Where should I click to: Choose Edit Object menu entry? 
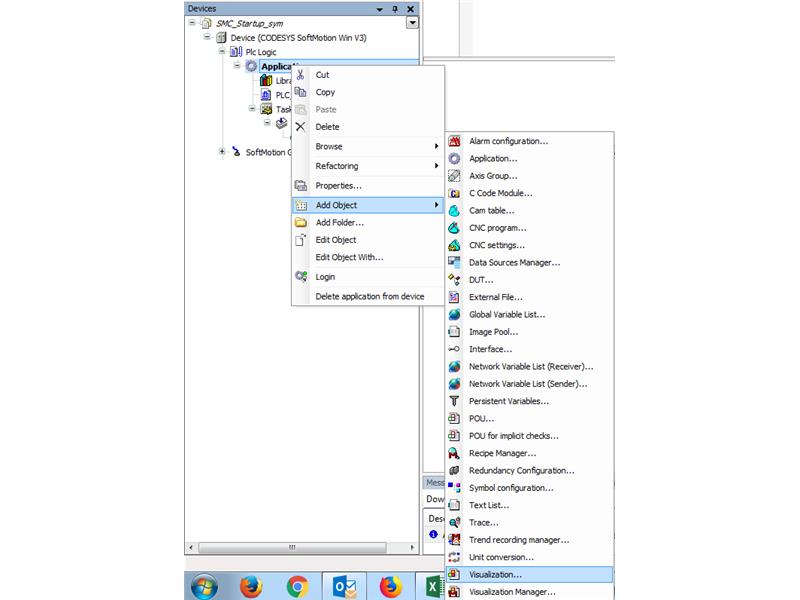click(x=368, y=240)
